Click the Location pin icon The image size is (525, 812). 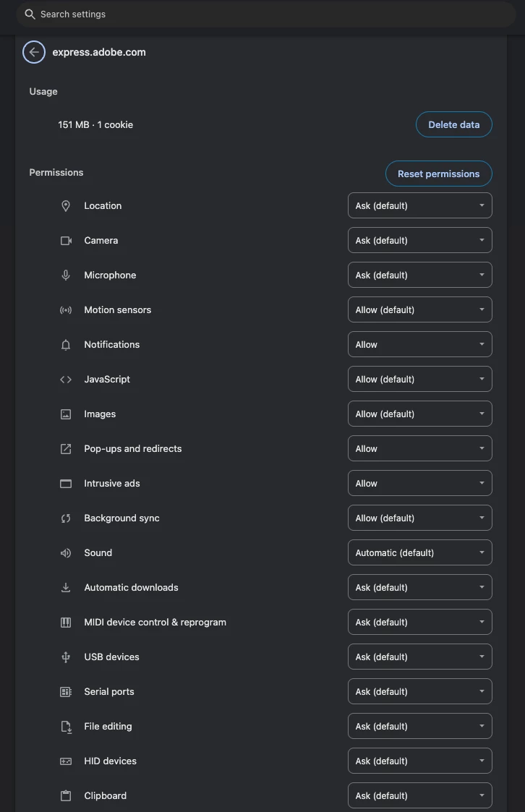[x=66, y=206]
